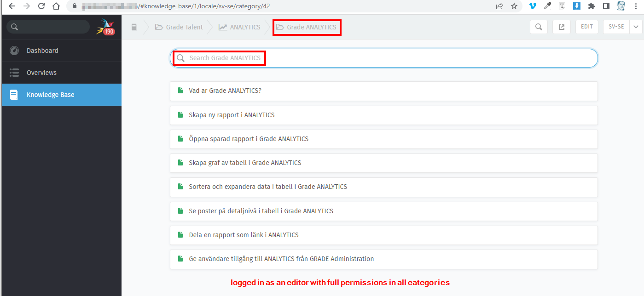Open article Öppna sparad rapport

pyautogui.click(x=384, y=139)
